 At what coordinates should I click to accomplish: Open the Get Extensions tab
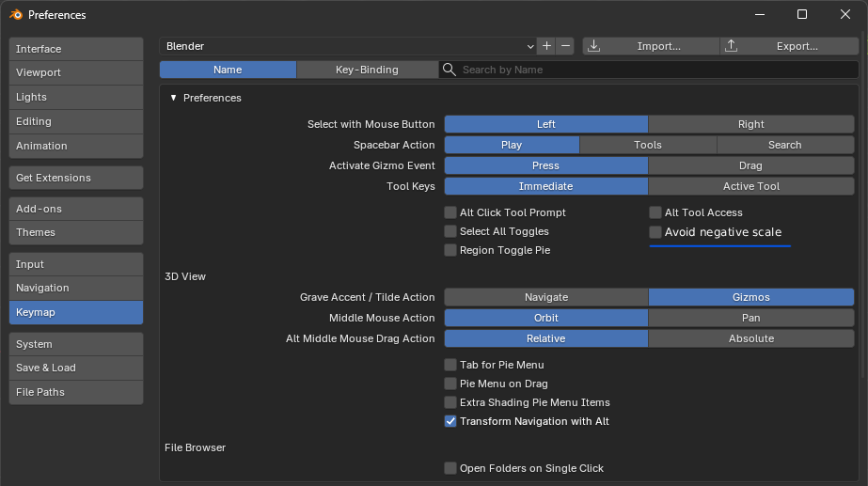click(76, 178)
